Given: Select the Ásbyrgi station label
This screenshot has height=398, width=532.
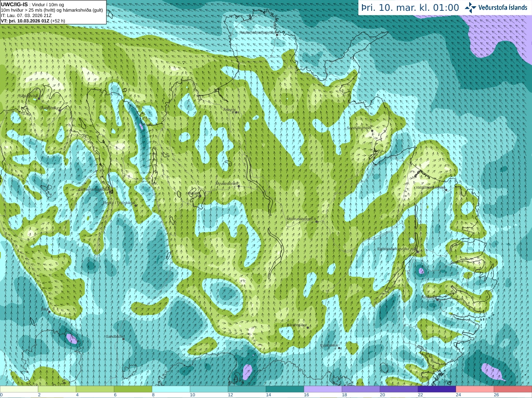Looking at the screenshot, I should [229, 110].
